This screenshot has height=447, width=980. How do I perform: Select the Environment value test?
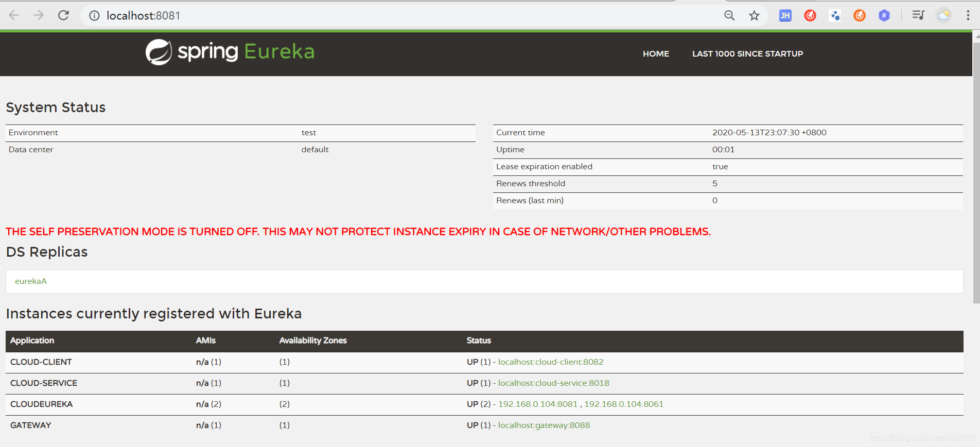pyautogui.click(x=309, y=133)
